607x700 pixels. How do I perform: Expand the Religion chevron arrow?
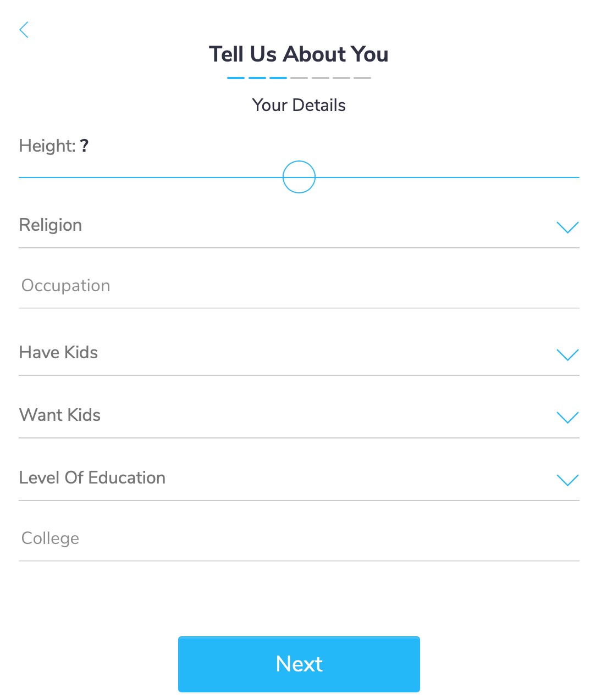[x=567, y=227]
